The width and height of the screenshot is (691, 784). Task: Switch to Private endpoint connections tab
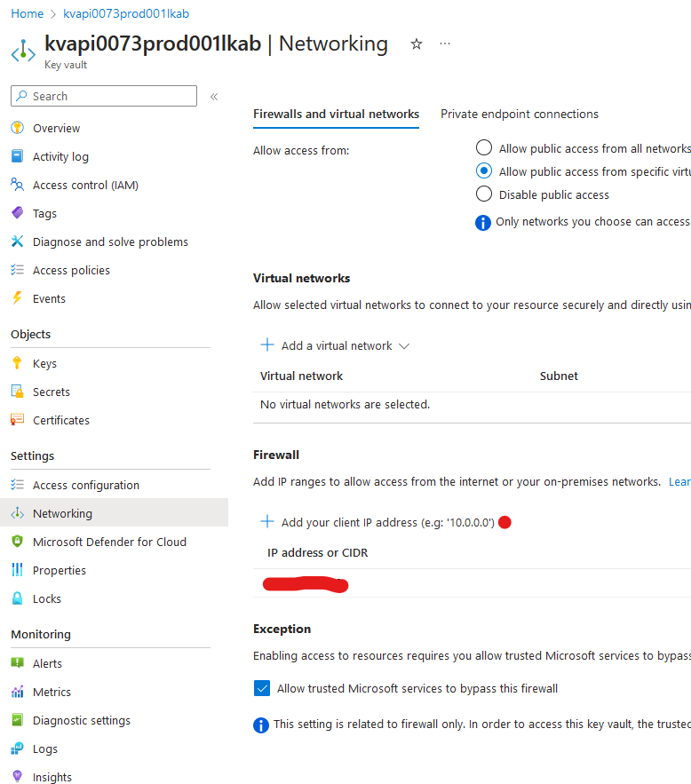pos(519,114)
